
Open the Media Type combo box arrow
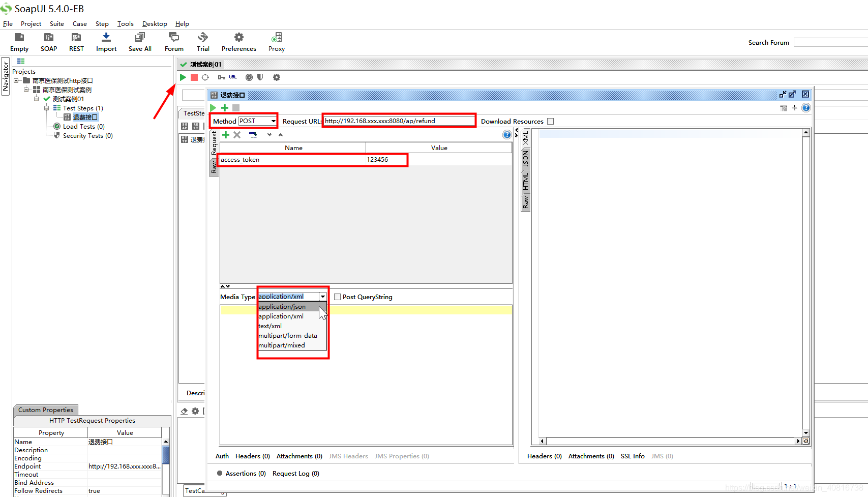coord(323,297)
